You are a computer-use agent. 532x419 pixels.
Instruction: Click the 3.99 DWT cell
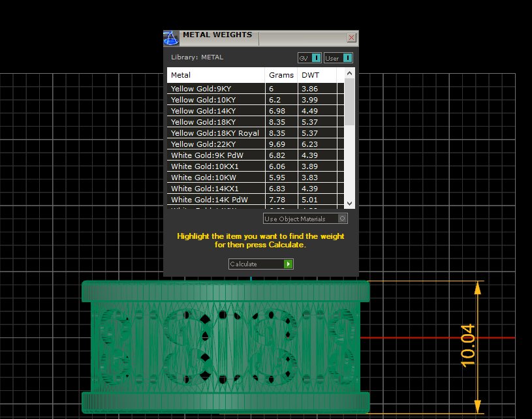coord(317,100)
